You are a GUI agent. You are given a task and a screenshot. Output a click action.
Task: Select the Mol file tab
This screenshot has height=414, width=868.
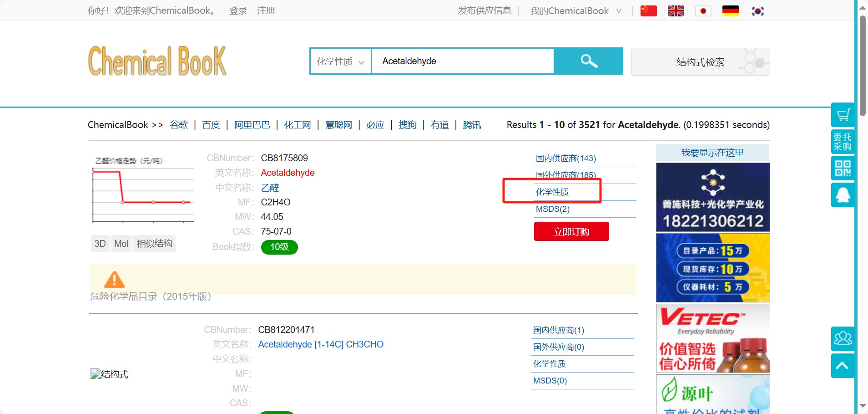tap(121, 244)
